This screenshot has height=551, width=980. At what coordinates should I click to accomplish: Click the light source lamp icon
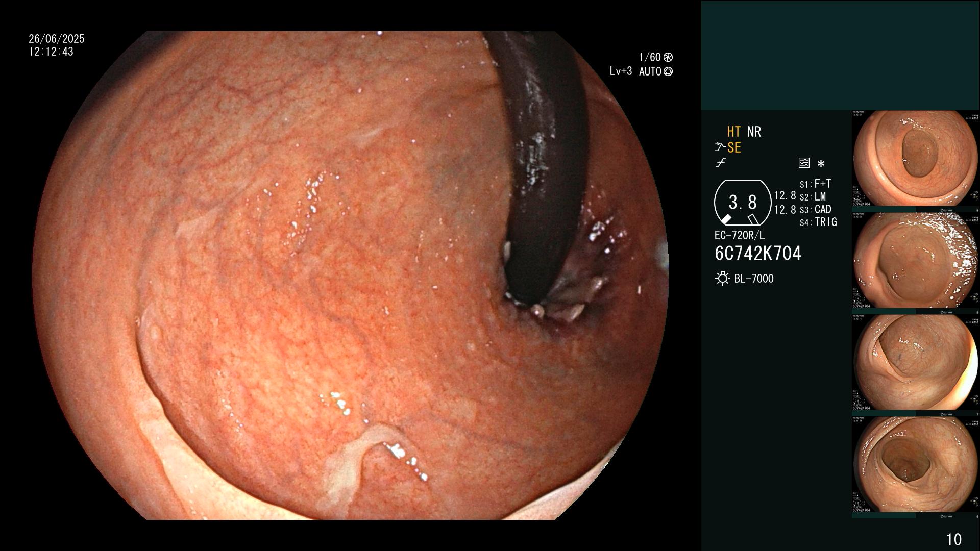coord(722,279)
